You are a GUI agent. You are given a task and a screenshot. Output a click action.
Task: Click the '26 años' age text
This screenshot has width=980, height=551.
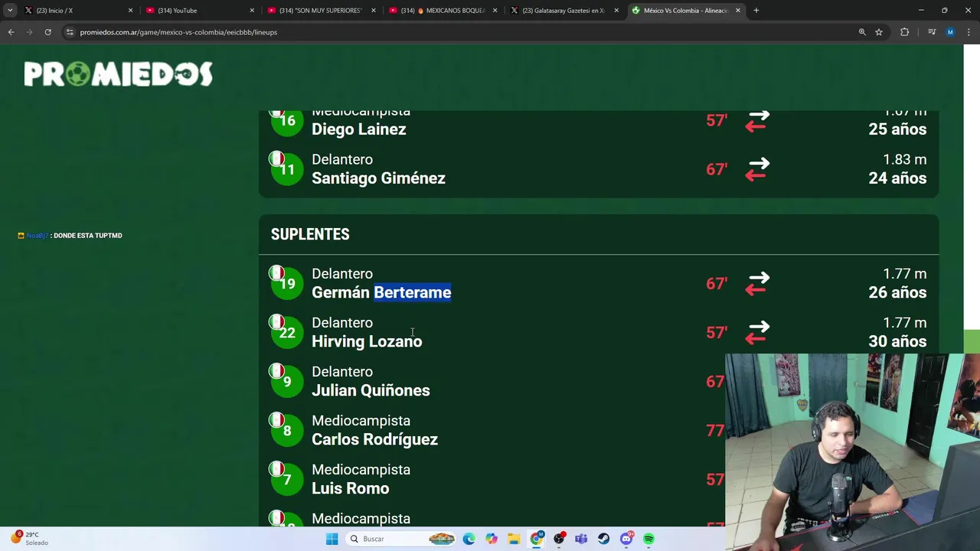tap(897, 292)
